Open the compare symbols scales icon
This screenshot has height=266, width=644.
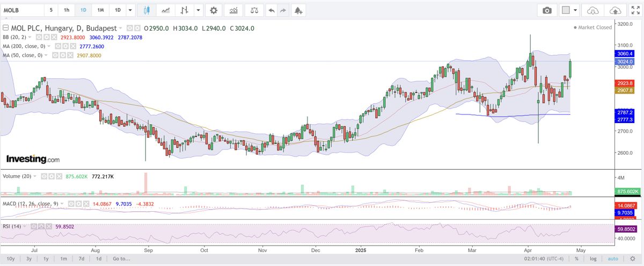(254, 10)
